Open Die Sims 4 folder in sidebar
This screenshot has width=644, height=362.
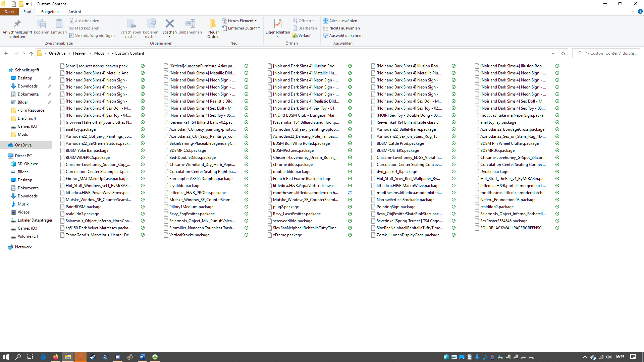point(26,118)
